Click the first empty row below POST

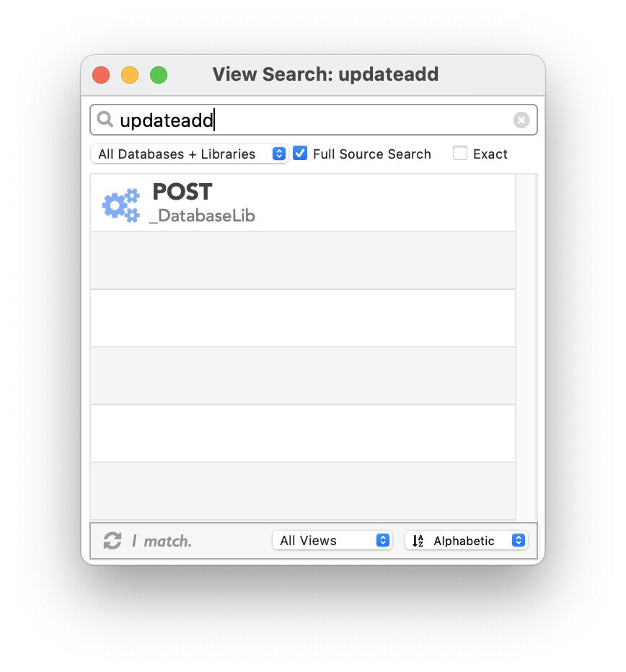(x=303, y=260)
